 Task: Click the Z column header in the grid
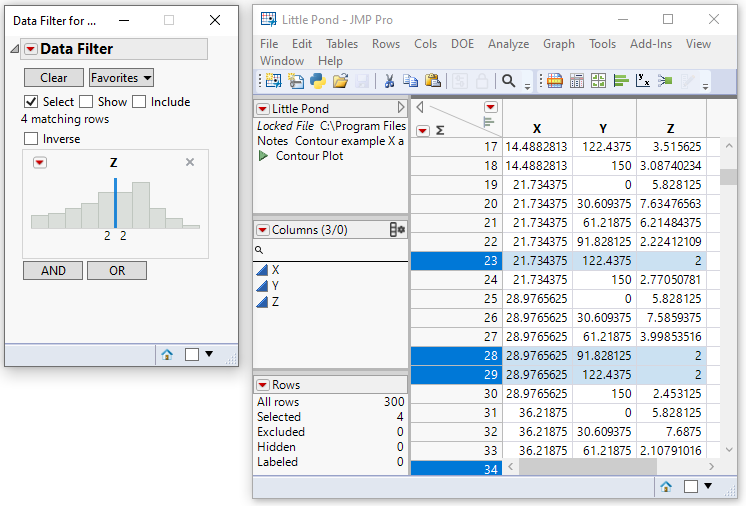(671, 118)
